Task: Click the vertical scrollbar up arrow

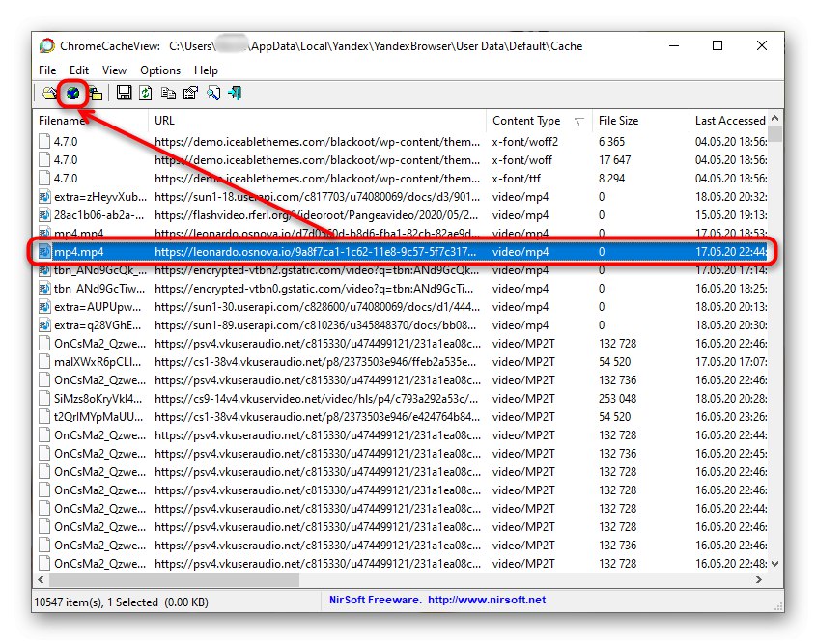Action: [x=774, y=118]
